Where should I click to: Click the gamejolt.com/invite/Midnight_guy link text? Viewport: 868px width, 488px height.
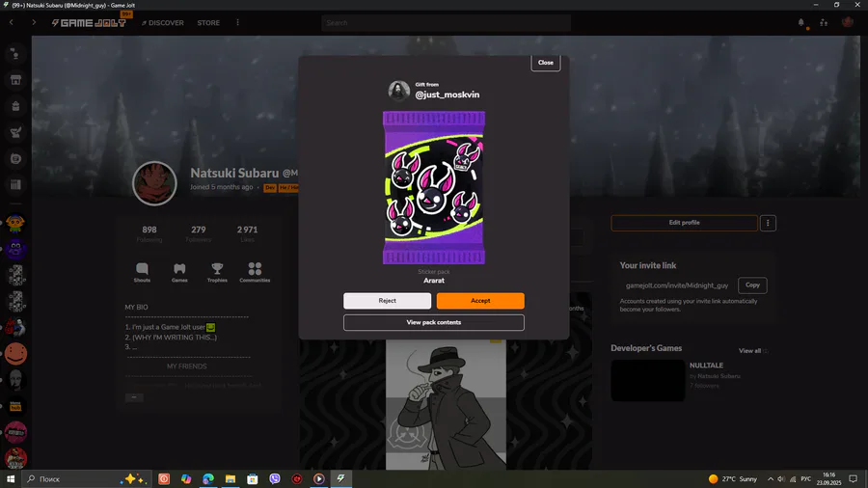point(677,285)
